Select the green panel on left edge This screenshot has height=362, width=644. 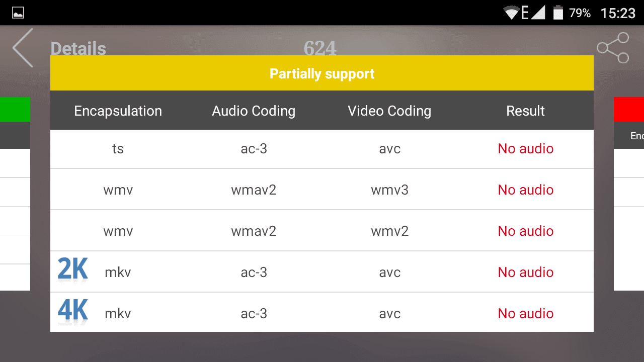pos(15,110)
